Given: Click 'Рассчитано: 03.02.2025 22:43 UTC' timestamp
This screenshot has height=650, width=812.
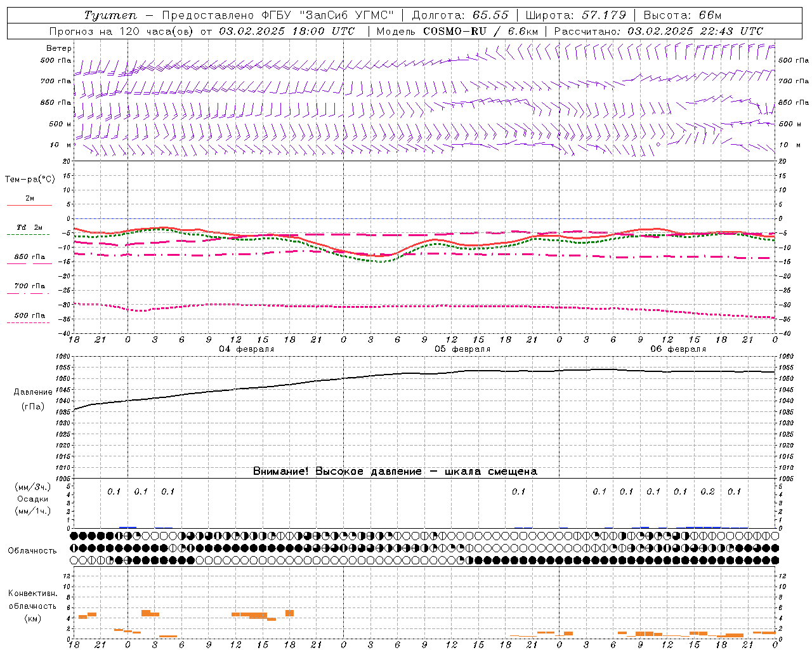Looking at the screenshot, I should [x=658, y=31].
